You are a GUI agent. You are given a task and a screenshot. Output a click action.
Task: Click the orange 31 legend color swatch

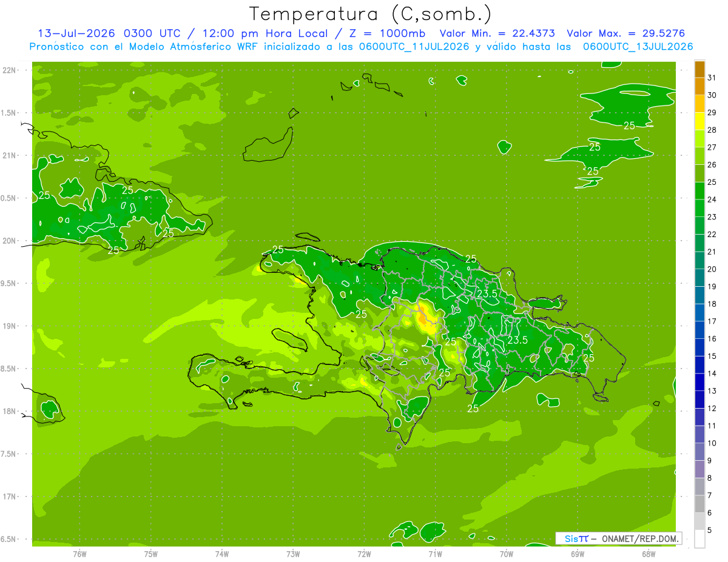[x=699, y=69]
